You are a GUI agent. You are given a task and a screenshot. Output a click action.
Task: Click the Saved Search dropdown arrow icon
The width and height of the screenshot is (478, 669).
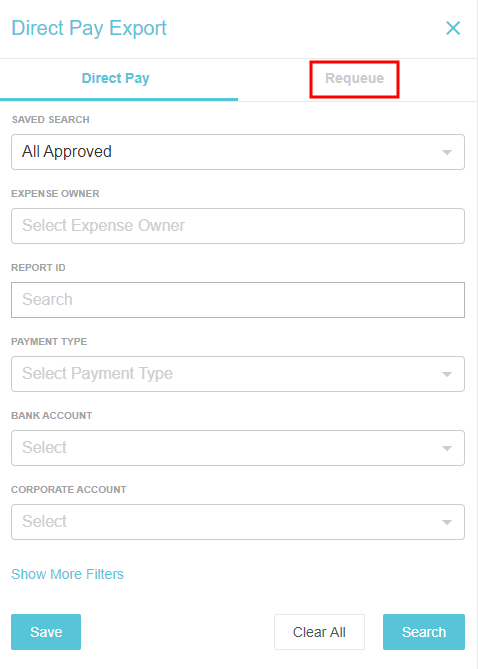[447, 152]
